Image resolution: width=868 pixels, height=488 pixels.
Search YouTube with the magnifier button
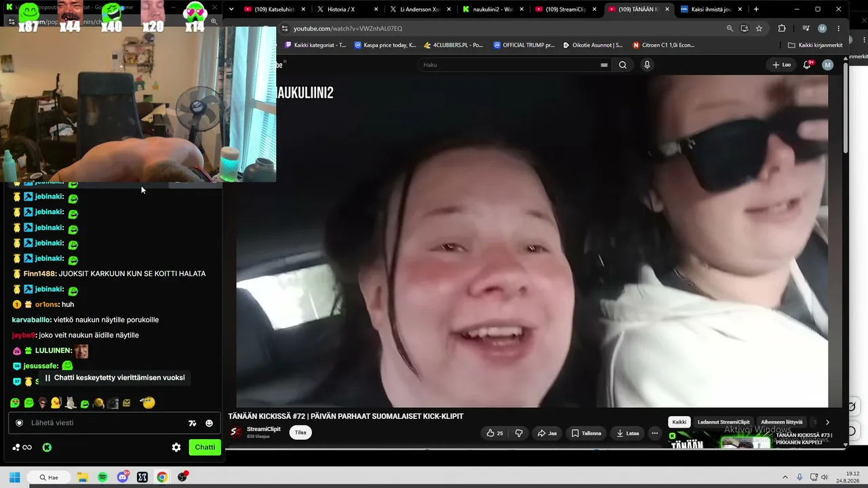pyautogui.click(x=623, y=65)
